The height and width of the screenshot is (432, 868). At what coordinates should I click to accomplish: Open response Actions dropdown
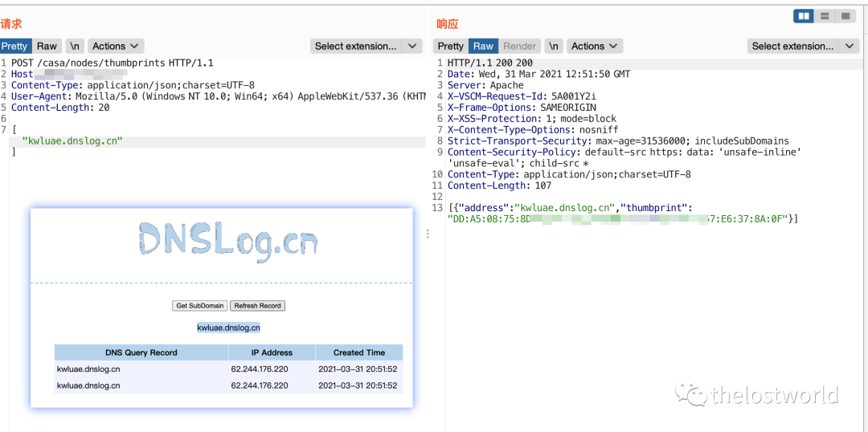tap(594, 46)
